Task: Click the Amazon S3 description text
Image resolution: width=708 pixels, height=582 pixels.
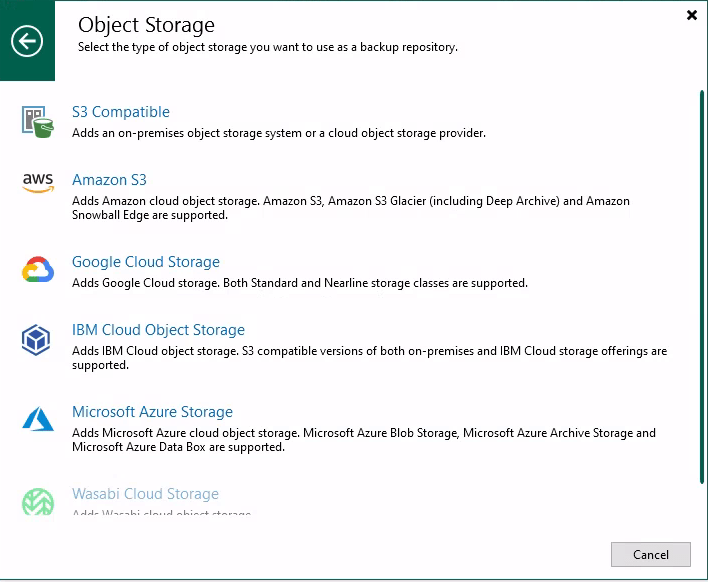Action: (x=351, y=208)
